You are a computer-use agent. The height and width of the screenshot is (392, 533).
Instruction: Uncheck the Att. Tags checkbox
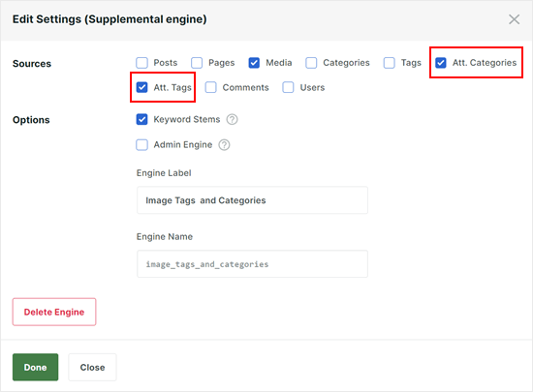click(141, 87)
